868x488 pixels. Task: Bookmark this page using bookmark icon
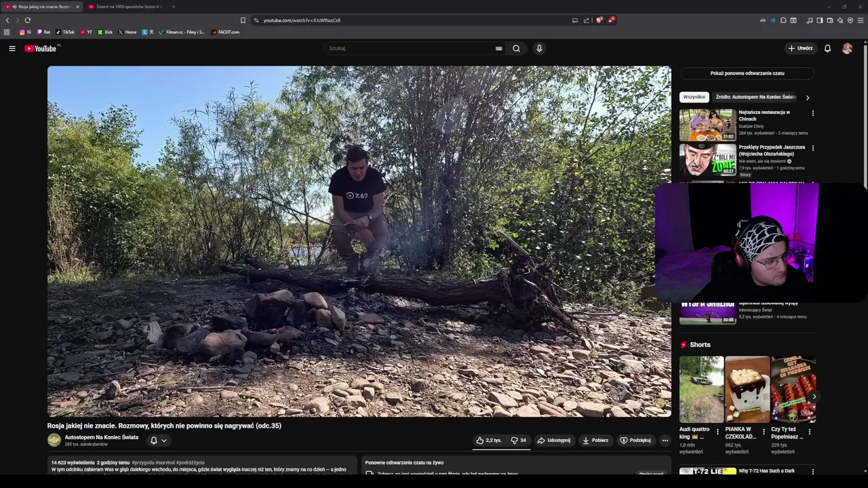click(243, 20)
